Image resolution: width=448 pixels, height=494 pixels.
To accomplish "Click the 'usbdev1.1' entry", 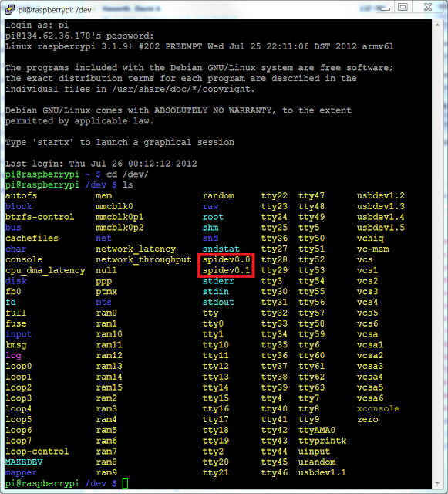I will pyautogui.click(x=322, y=473).
